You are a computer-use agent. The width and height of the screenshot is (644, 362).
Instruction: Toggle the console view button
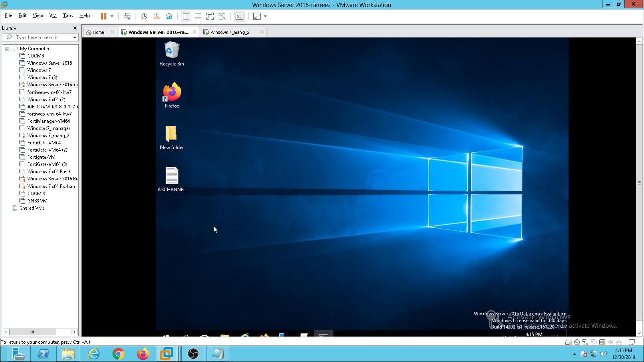coord(239,16)
